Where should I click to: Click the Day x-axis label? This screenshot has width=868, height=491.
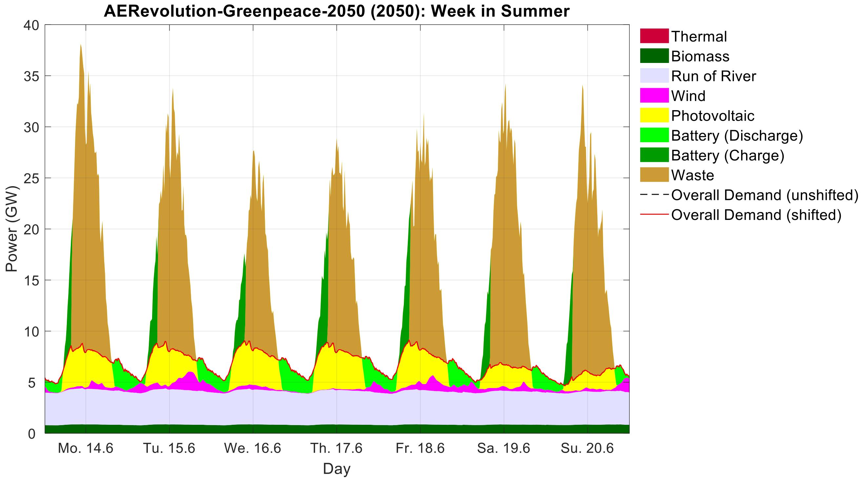337,469
